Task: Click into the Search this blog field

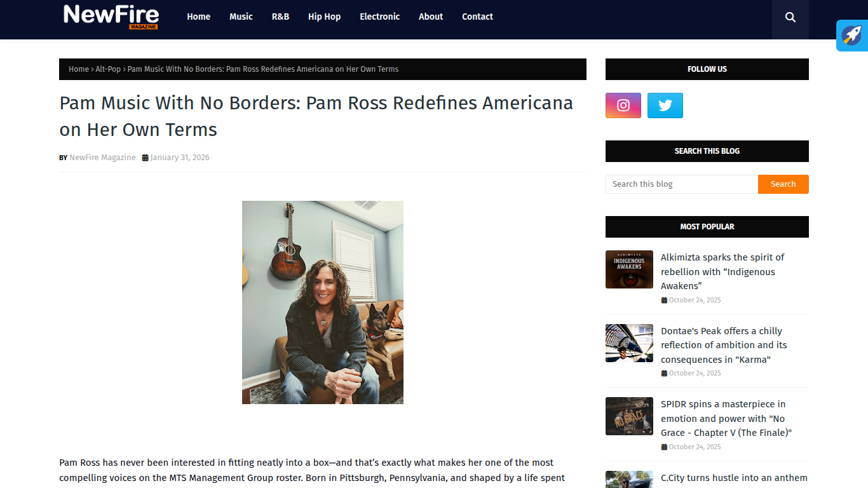Action: pyautogui.click(x=682, y=184)
